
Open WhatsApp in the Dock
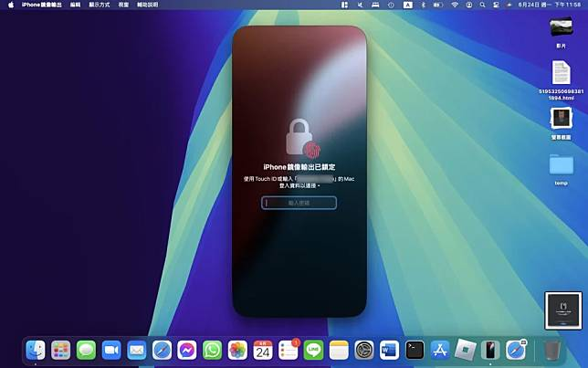(x=213, y=350)
